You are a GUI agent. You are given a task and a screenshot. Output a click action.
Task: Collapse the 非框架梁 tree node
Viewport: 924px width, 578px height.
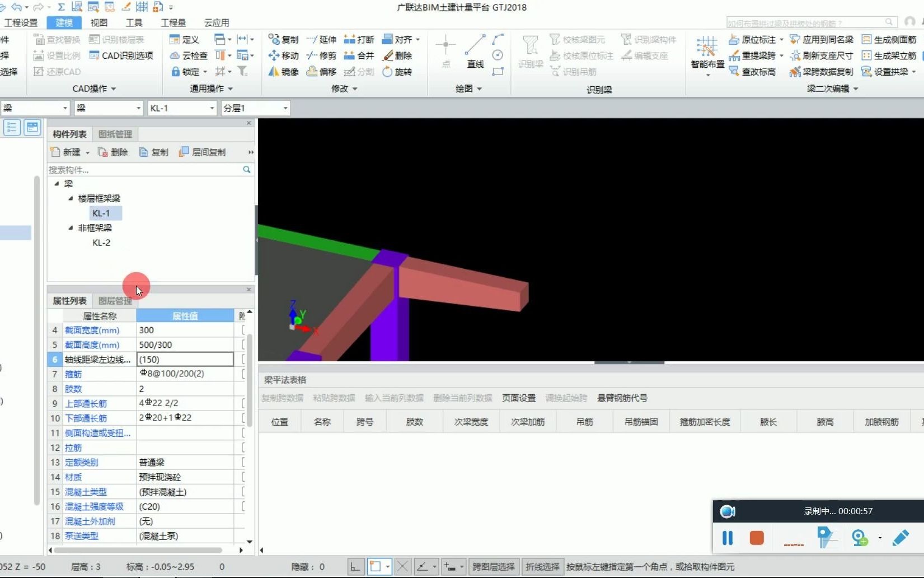71,228
